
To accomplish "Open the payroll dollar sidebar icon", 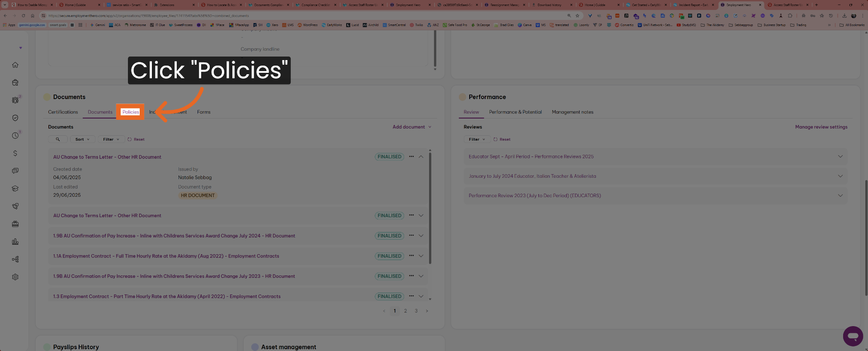I will point(15,153).
